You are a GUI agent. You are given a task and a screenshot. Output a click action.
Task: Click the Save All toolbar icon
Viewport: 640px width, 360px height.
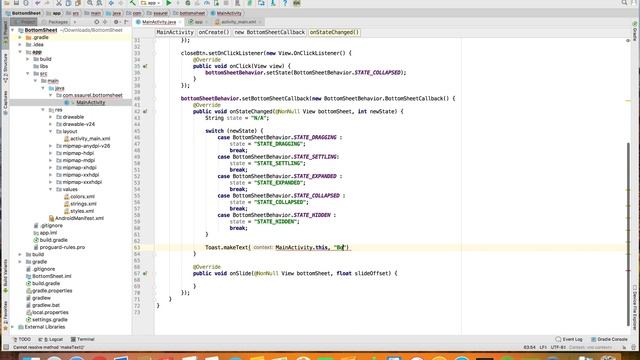click(17, 3)
